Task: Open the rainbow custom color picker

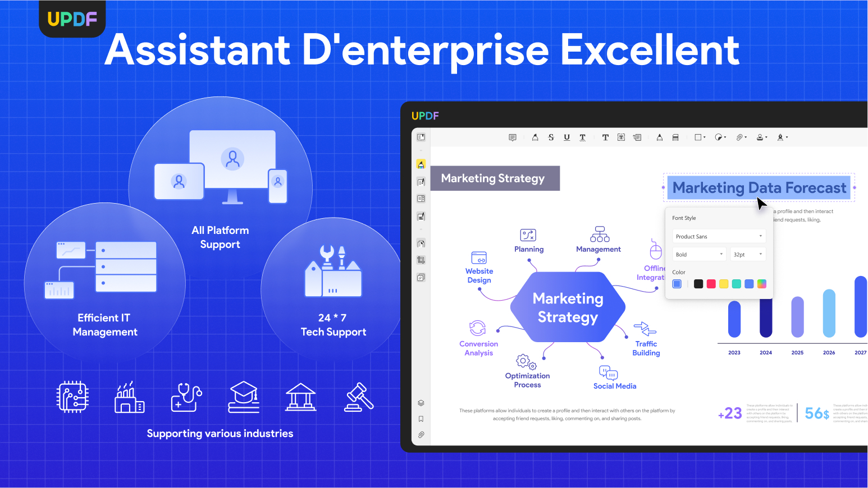Action: tap(762, 284)
